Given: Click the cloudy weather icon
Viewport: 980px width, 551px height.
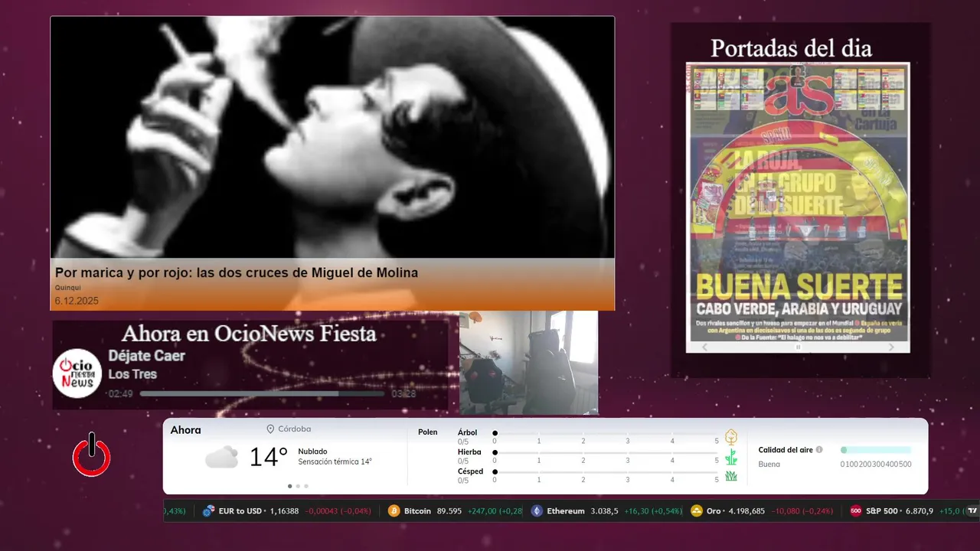Looking at the screenshot, I should (x=221, y=458).
